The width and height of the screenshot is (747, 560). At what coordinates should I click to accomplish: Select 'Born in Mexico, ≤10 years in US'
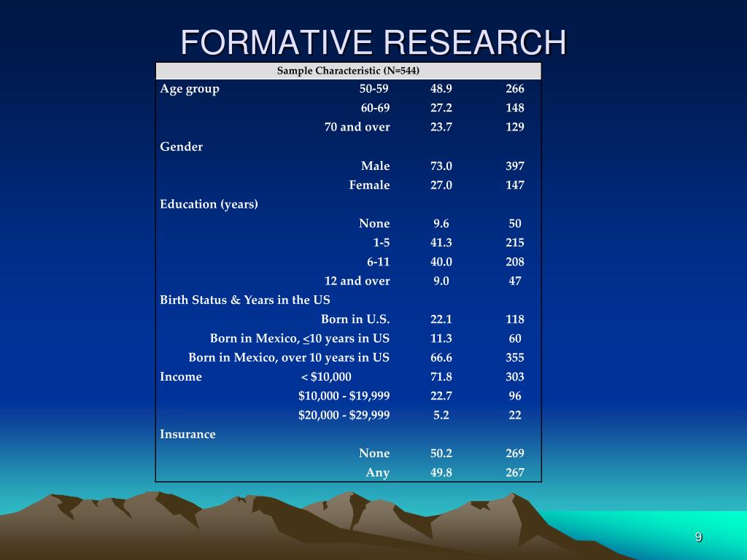[x=300, y=338]
